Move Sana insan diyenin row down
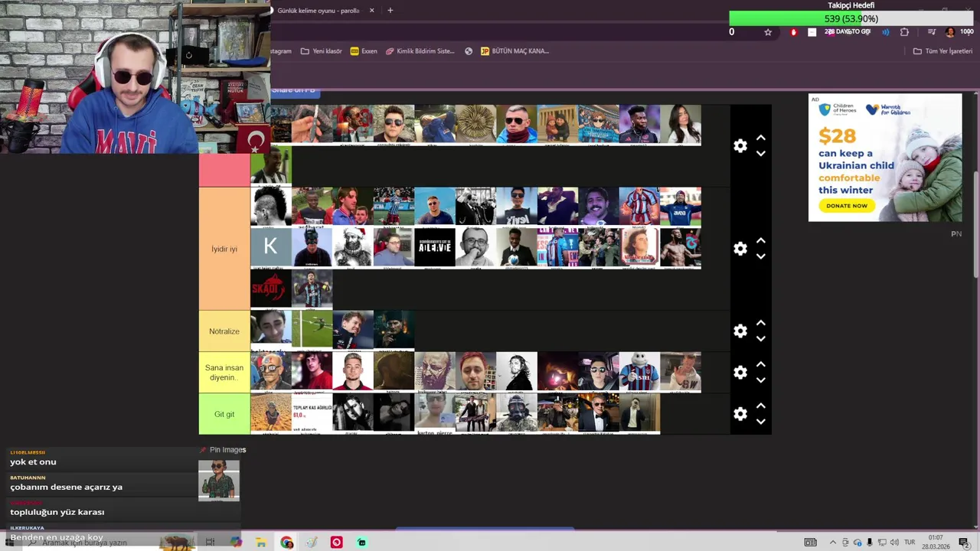980x551 pixels. click(761, 380)
